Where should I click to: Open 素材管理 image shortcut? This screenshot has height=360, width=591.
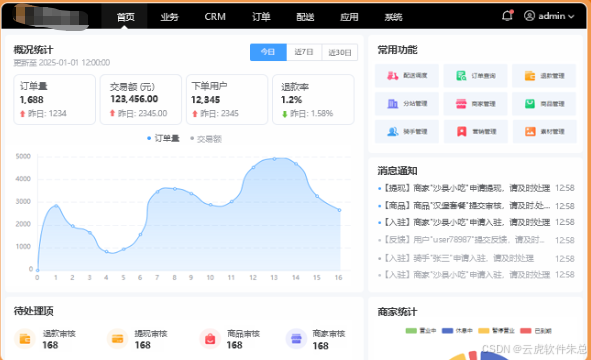(544, 132)
